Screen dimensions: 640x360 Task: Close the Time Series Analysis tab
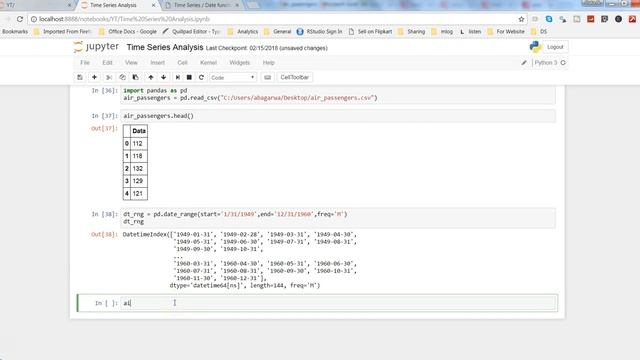point(153,5)
